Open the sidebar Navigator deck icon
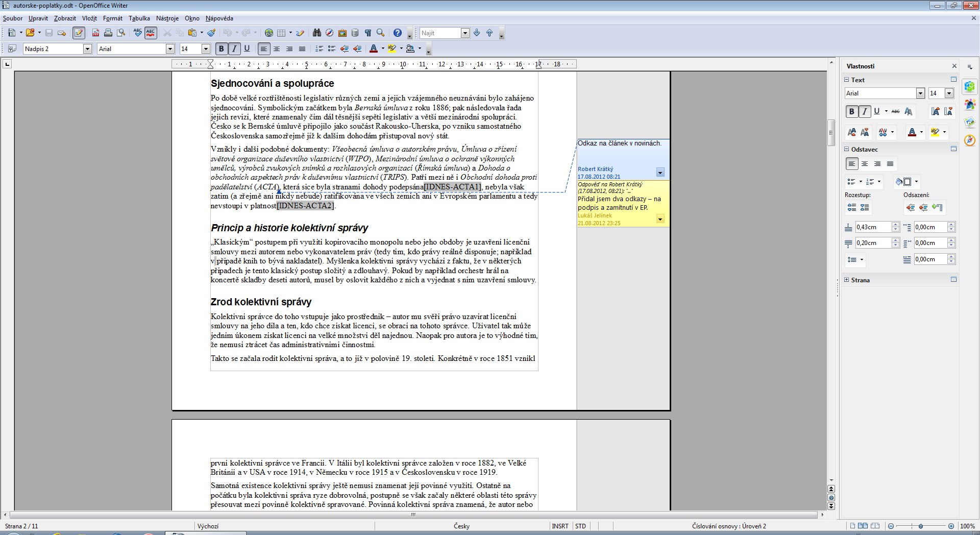 click(970, 140)
